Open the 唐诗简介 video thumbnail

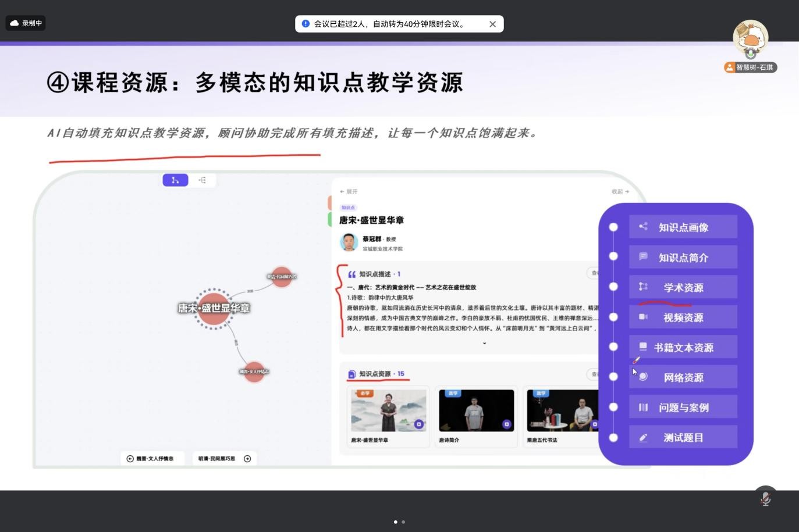tap(476, 410)
